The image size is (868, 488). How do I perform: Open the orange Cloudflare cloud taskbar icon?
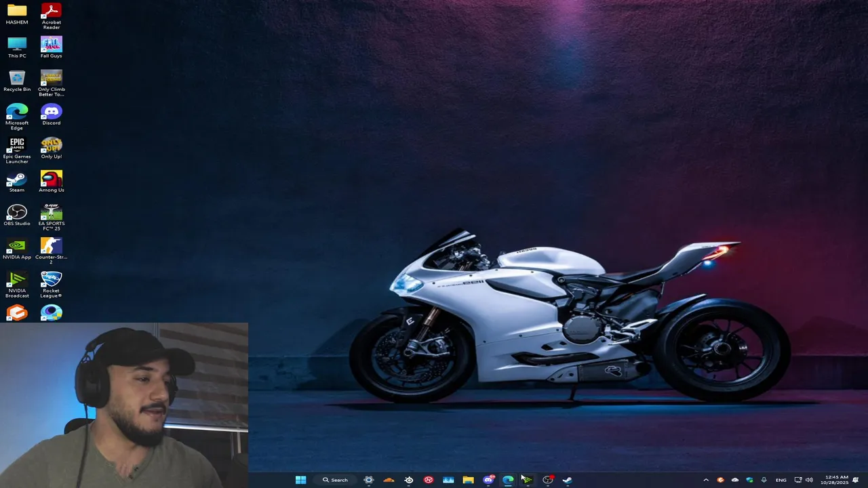[389, 480]
